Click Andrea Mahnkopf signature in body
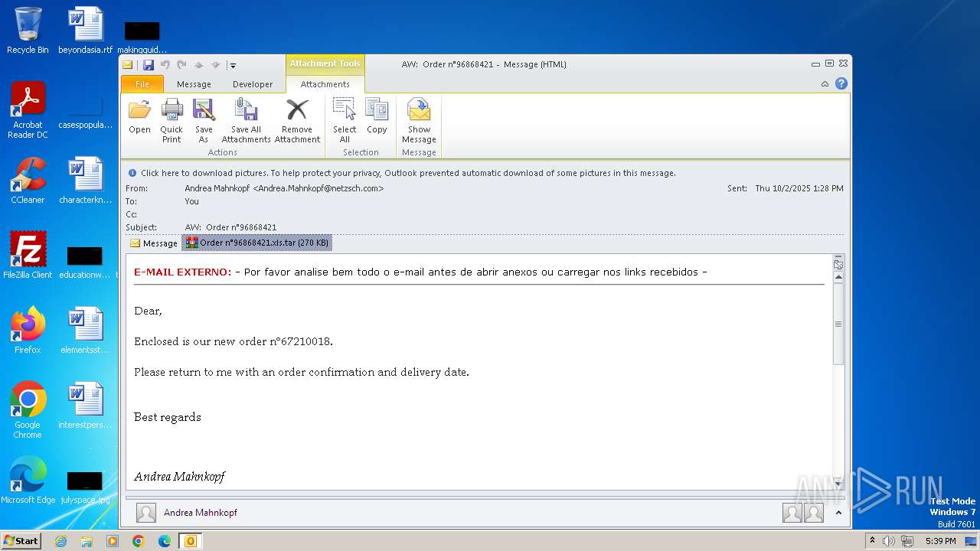 [179, 477]
